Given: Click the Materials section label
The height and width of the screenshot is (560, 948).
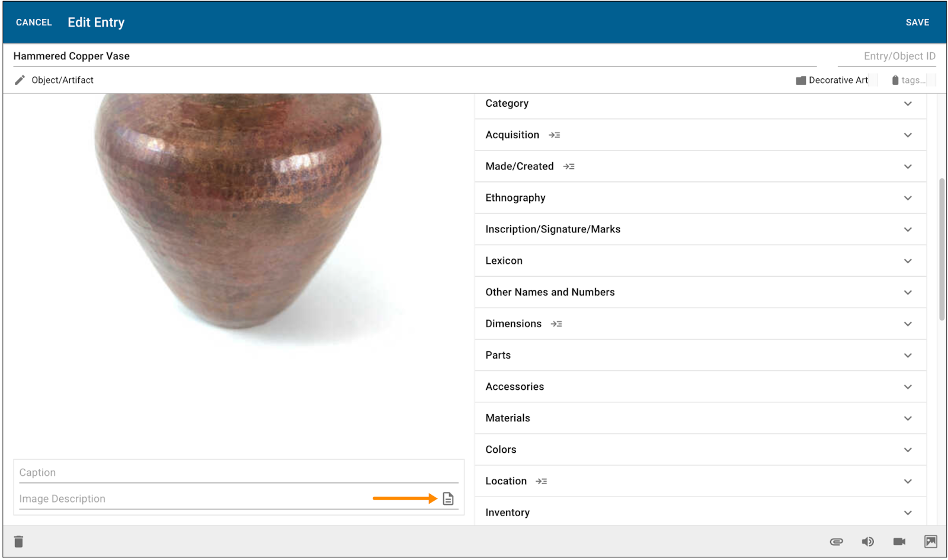Looking at the screenshot, I should tap(508, 418).
